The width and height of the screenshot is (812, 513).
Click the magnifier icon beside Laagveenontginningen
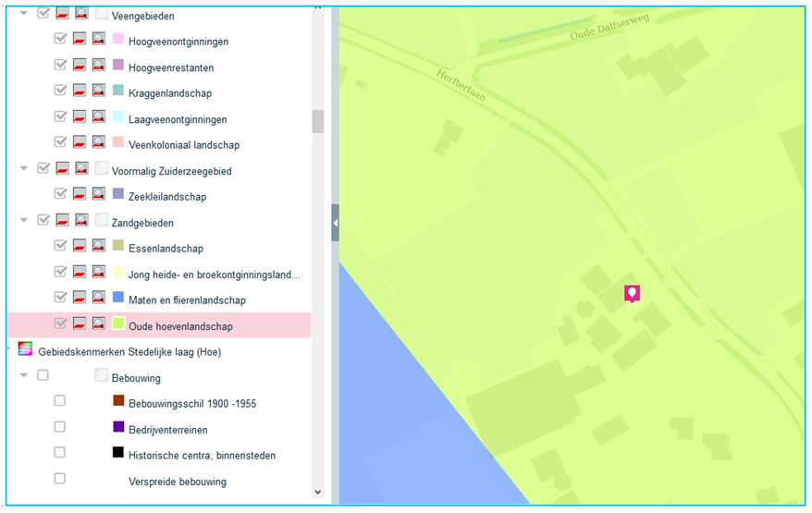99,116
